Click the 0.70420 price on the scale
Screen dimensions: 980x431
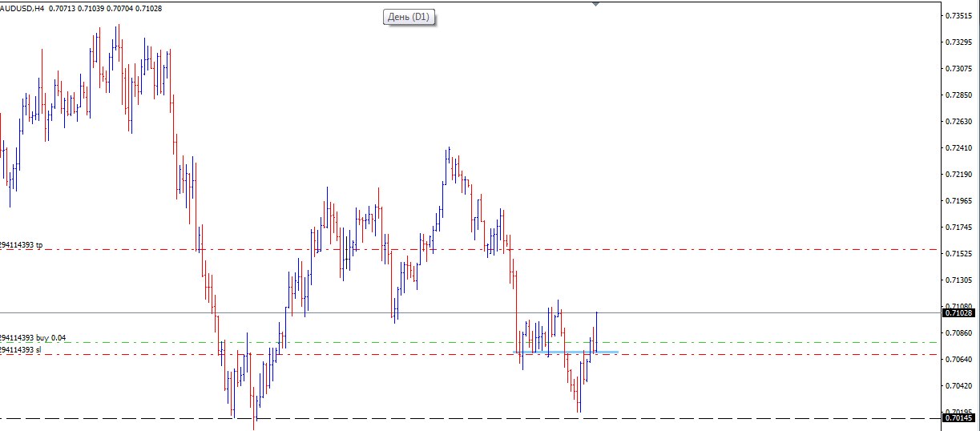(x=958, y=386)
